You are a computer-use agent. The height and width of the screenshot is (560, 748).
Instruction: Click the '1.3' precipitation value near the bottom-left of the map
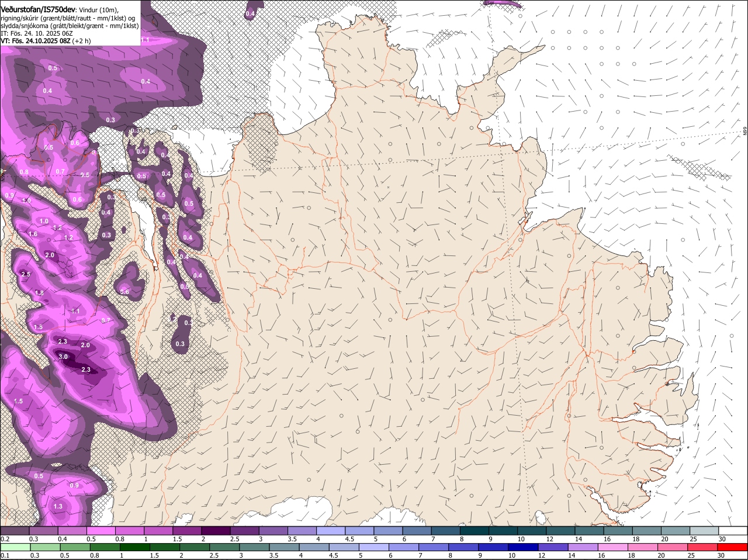(x=58, y=506)
